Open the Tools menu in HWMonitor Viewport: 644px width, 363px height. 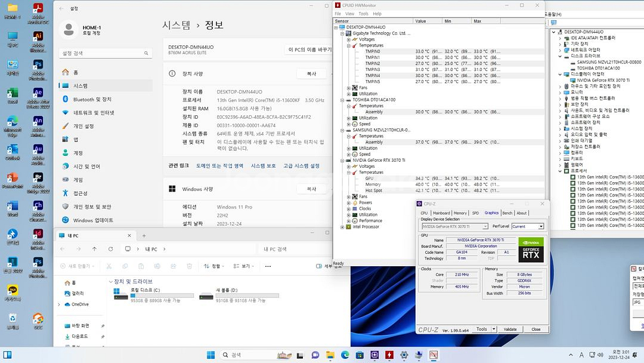(364, 14)
